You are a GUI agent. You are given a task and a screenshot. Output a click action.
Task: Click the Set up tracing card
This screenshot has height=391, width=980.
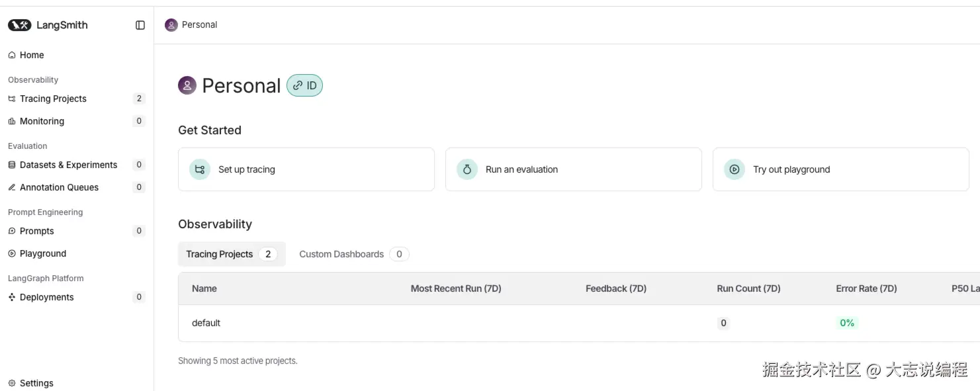coord(306,169)
